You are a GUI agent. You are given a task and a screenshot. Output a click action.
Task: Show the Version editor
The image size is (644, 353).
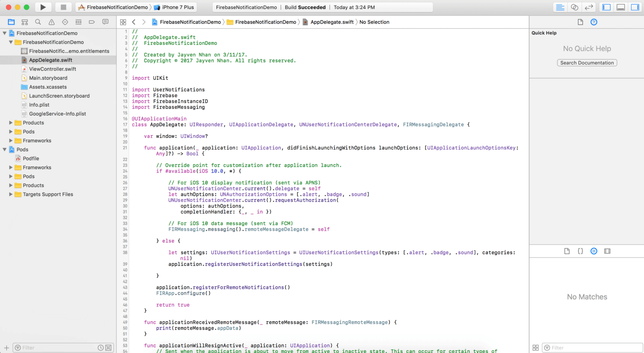589,7
